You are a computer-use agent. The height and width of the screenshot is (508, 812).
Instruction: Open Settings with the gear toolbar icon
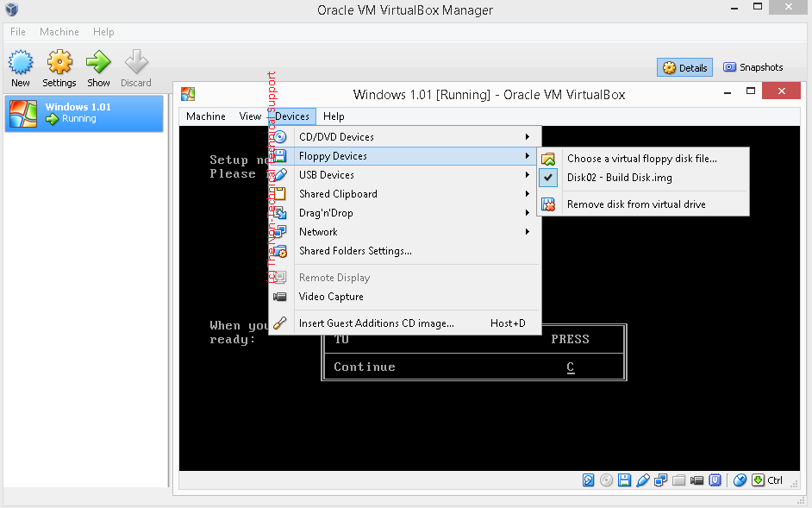tap(59, 62)
